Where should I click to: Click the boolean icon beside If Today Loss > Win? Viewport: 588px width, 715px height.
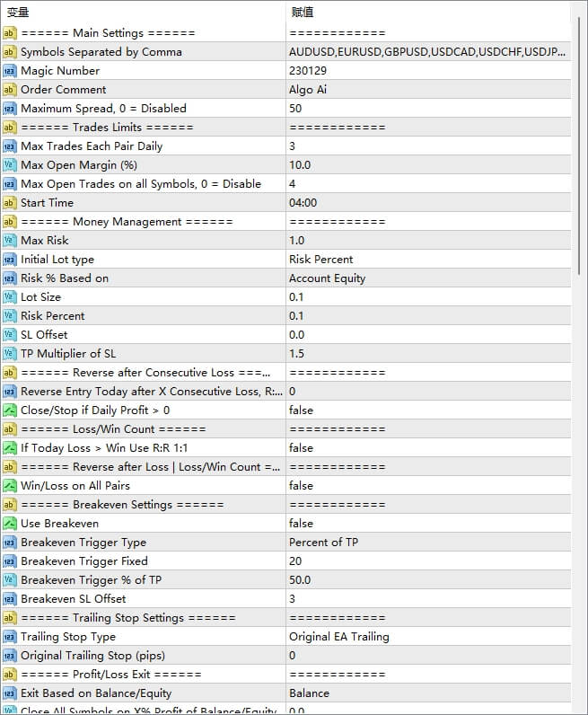click(9, 448)
